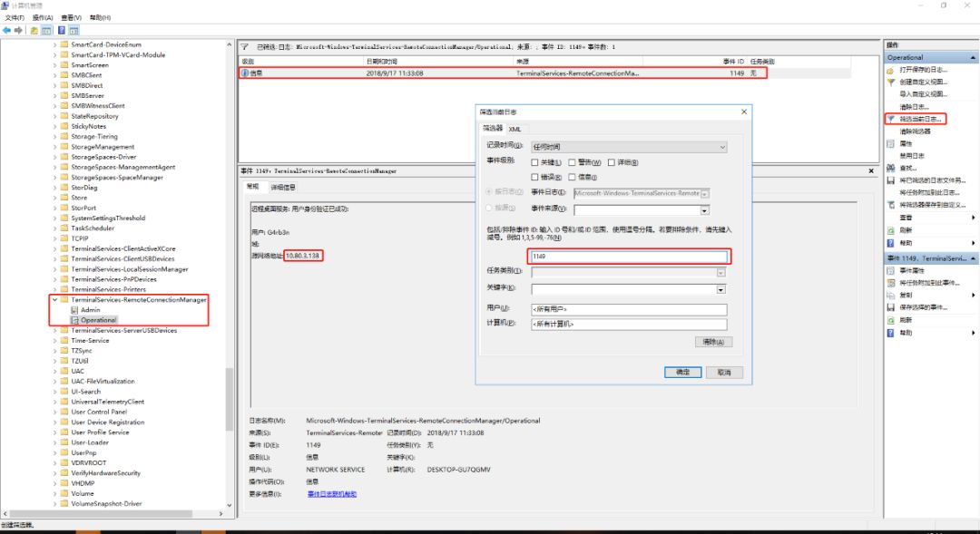The height and width of the screenshot is (534, 980).
Task: Click the tree pane horizontal scrollbar
Action: pos(102,514)
